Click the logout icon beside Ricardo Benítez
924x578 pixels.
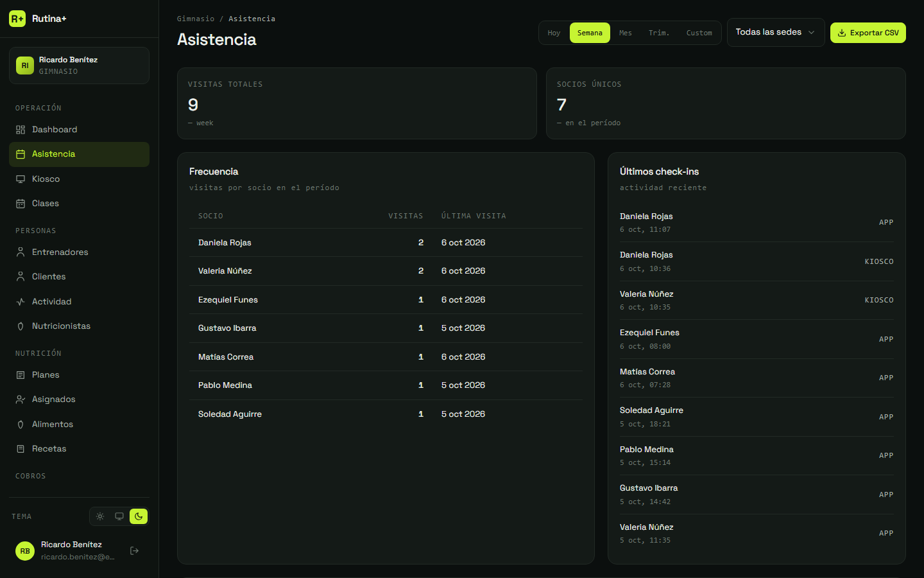pos(134,550)
